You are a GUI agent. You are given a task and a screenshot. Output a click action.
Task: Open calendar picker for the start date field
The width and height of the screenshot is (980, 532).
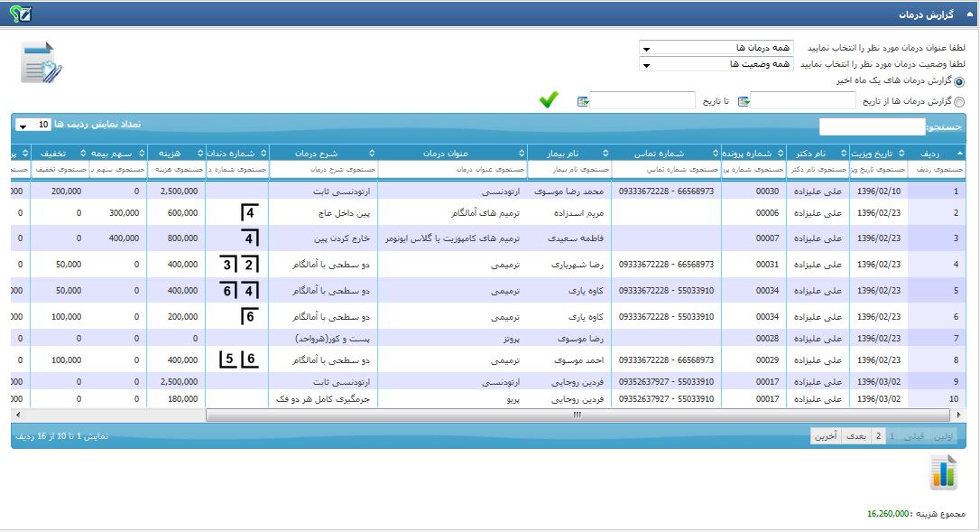[744, 101]
